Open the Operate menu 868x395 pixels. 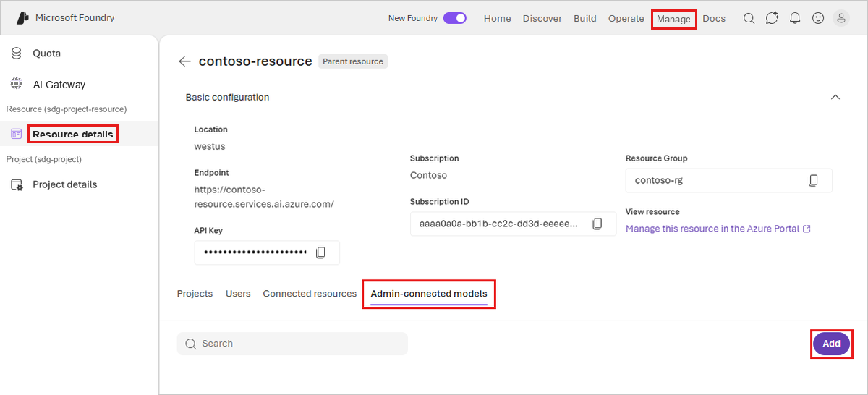[626, 19]
